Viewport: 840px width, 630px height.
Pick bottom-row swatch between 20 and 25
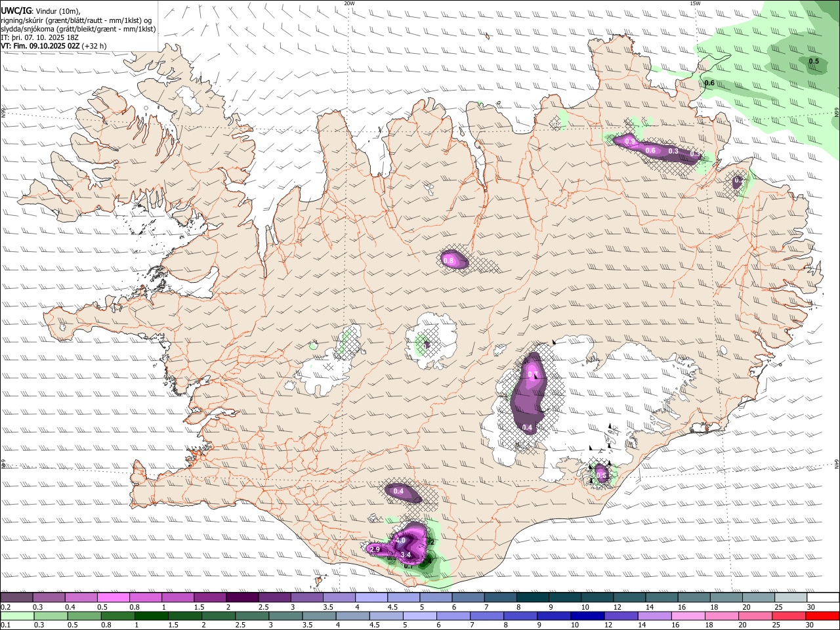click(x=755, y=616)
